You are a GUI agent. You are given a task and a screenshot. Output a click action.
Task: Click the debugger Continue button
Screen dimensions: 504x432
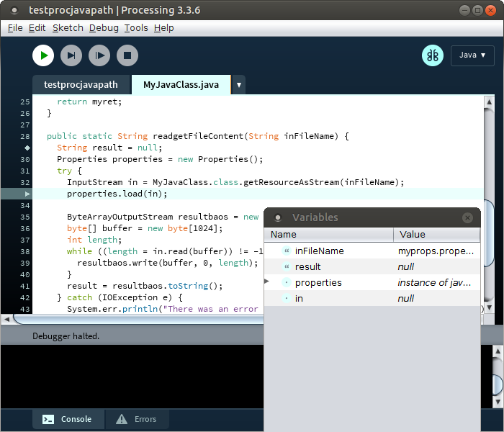click(x=99, y=55)
